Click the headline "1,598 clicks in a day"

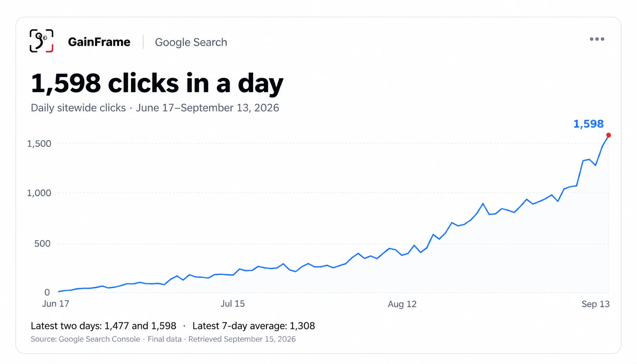coord(157,83)
